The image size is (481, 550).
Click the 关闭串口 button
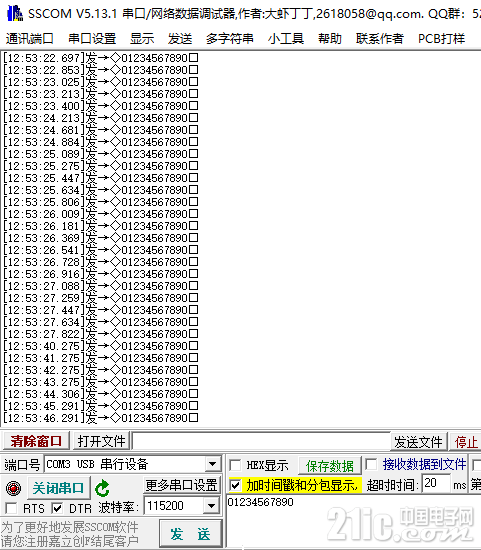[59, 488]
